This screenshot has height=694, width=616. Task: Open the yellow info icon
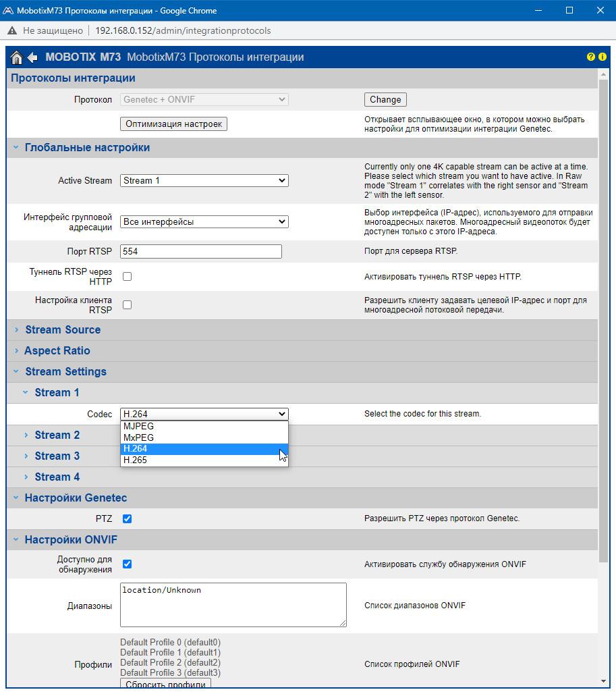click(603, 57)
